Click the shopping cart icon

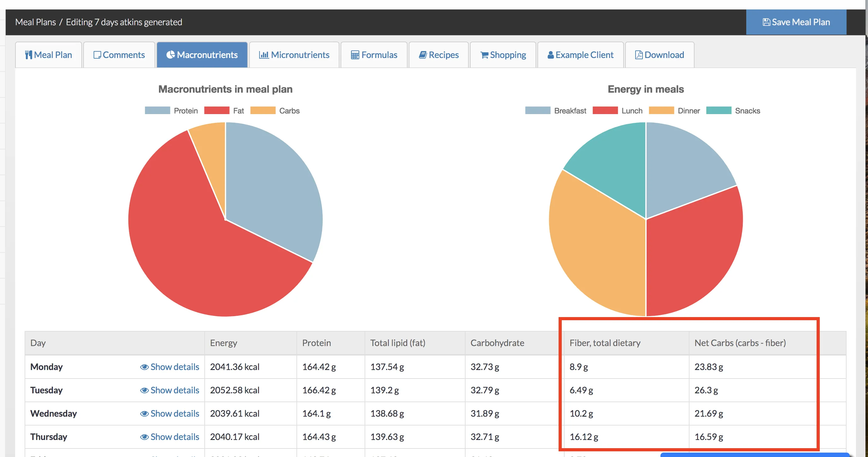484,55
